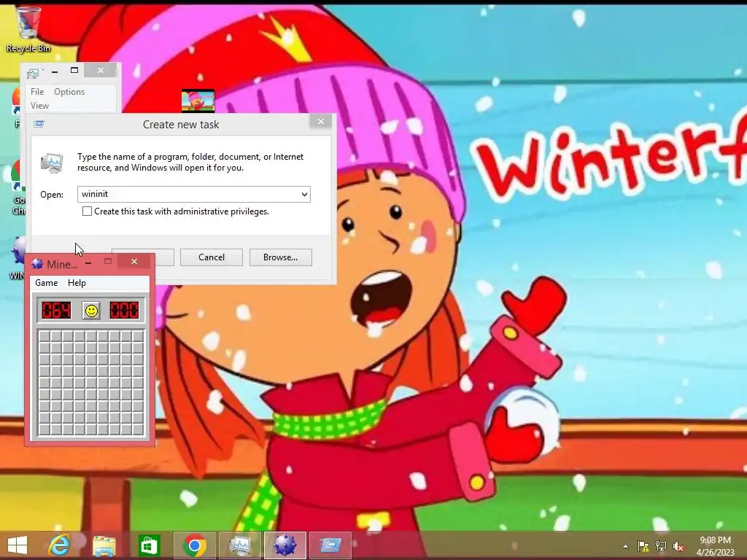Open the Game menu in Minesweeper
The image size is (747, 560).
pyautogui.click(x=46, y=283)
